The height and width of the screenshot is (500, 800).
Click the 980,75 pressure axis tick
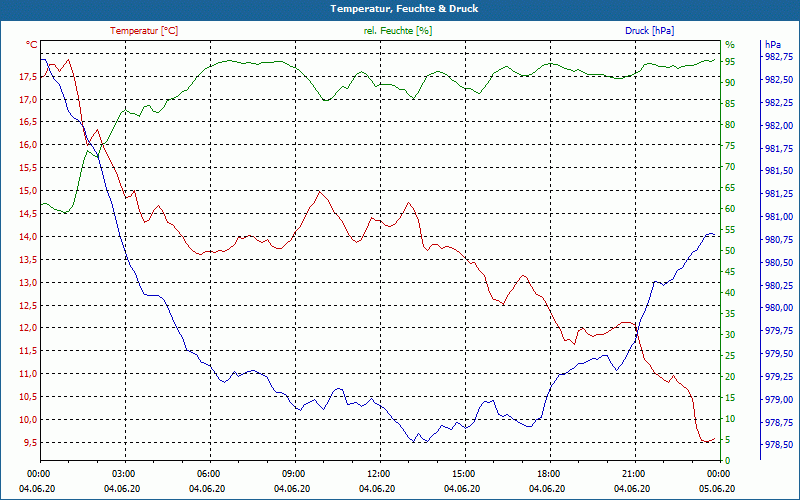(x=779, y=240)
